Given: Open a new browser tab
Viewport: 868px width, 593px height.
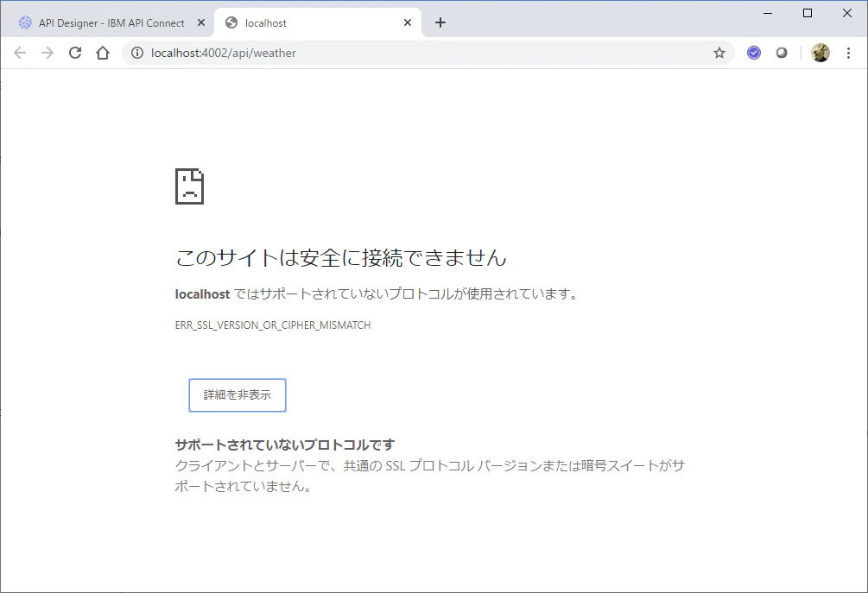Looking at the screenshot, I should tap(440, 22).
